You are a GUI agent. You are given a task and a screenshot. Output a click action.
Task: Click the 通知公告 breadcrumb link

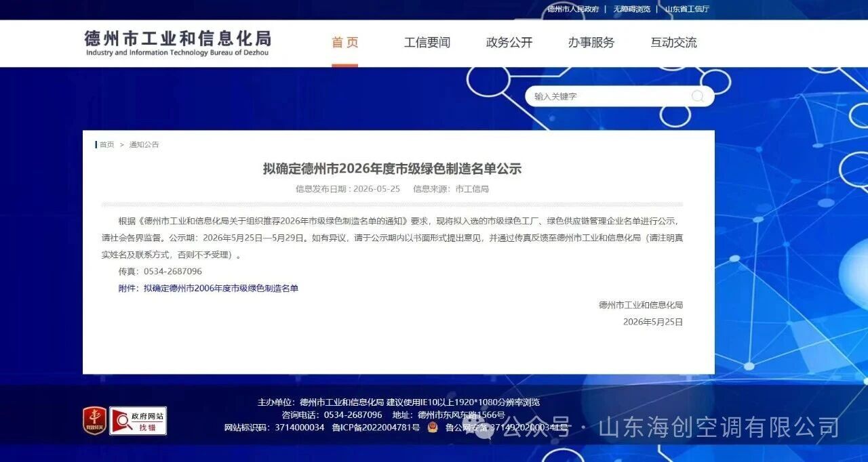[144, 144]
